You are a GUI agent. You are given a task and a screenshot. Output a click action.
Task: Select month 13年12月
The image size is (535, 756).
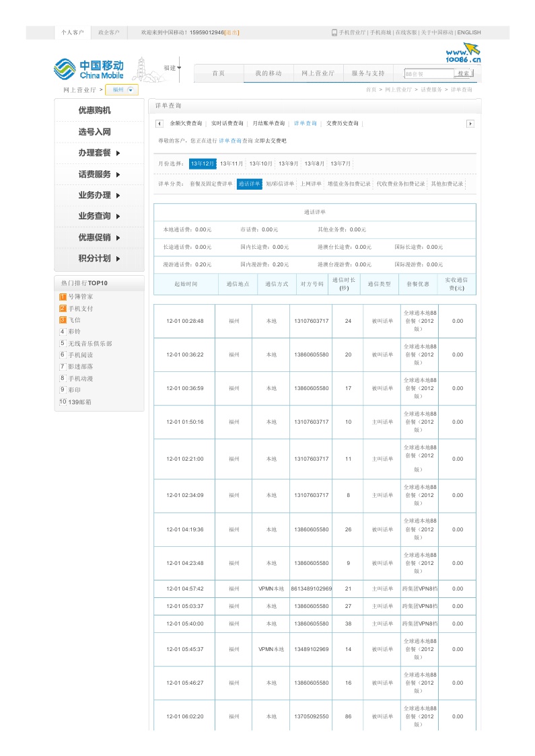coord(203,164)
